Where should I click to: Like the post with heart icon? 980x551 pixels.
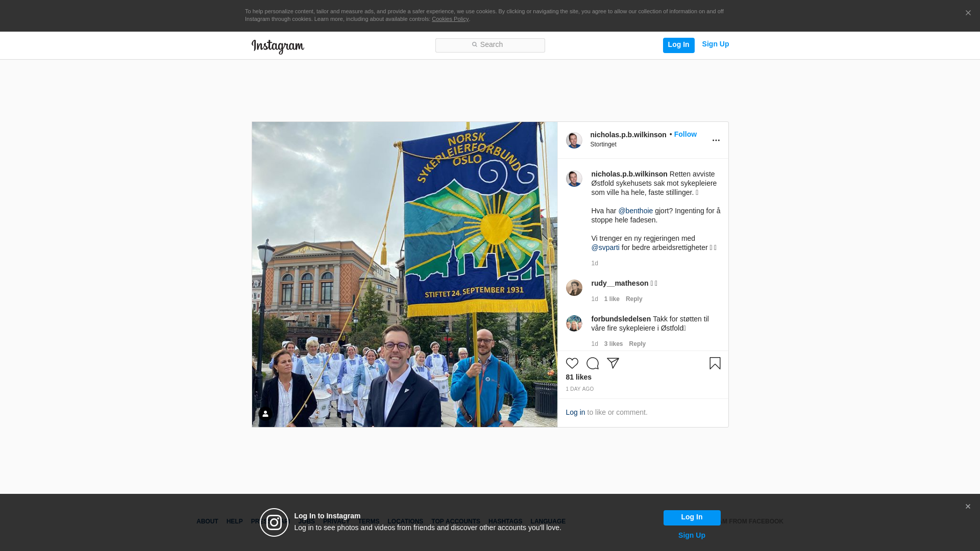[x=572, y=363]
